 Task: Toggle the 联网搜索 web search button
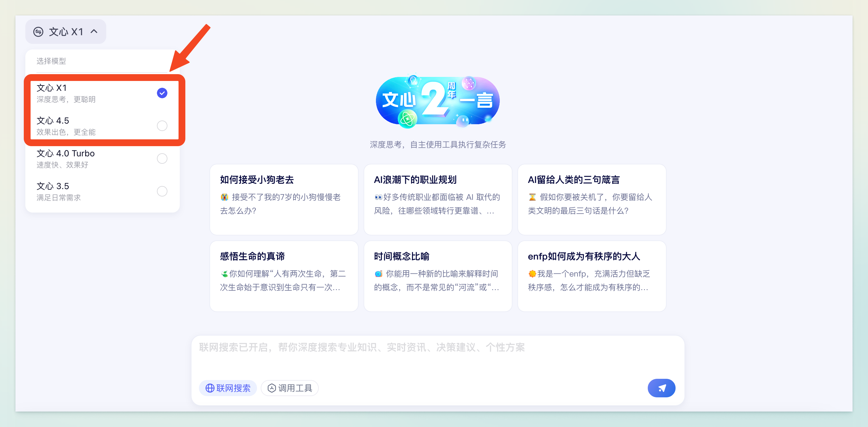[228, 388]
